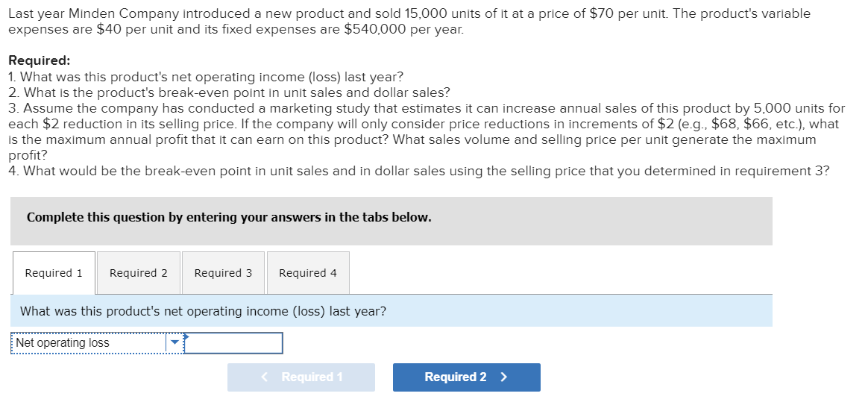
Task: Expand the Net operating loss dropdown arrow
Action: tap(174, 343)
